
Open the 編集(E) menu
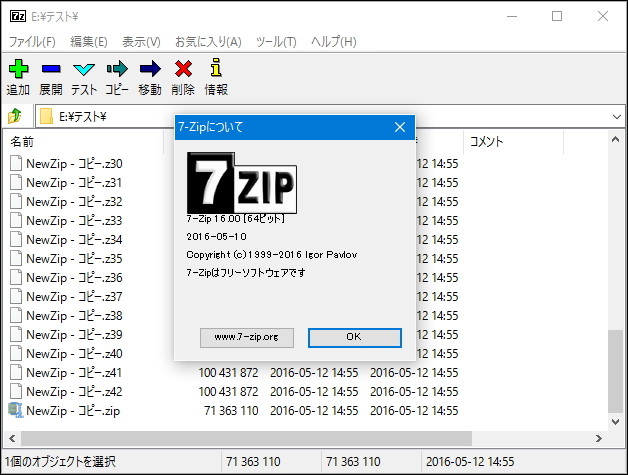pos(89,42)
